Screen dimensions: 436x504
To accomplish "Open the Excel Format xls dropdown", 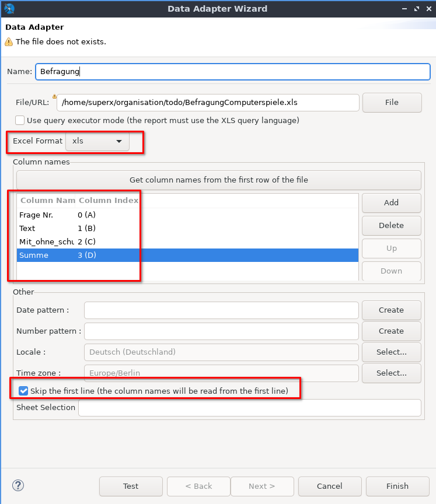I will (x=97, y=141).
